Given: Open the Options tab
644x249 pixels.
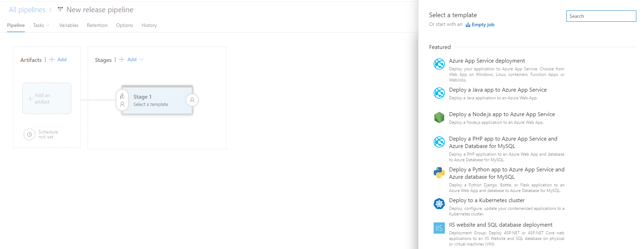Looking at the screenshot, I should [x=124, y=25].
